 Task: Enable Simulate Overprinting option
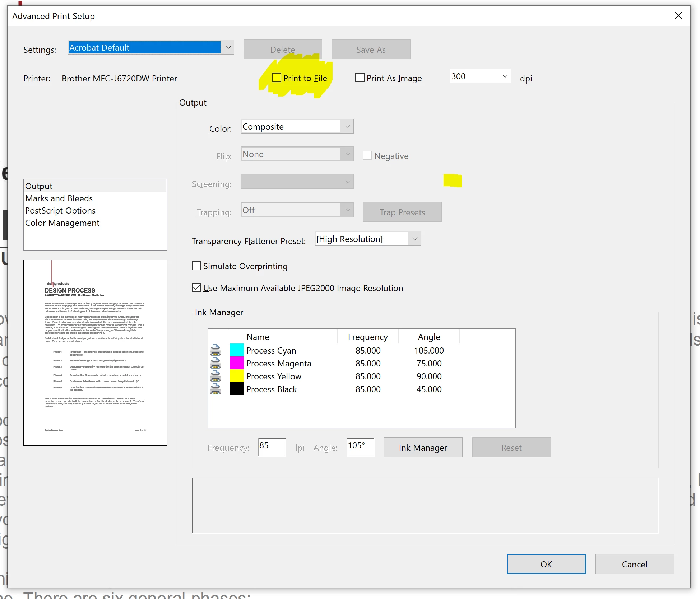point(196,266)
